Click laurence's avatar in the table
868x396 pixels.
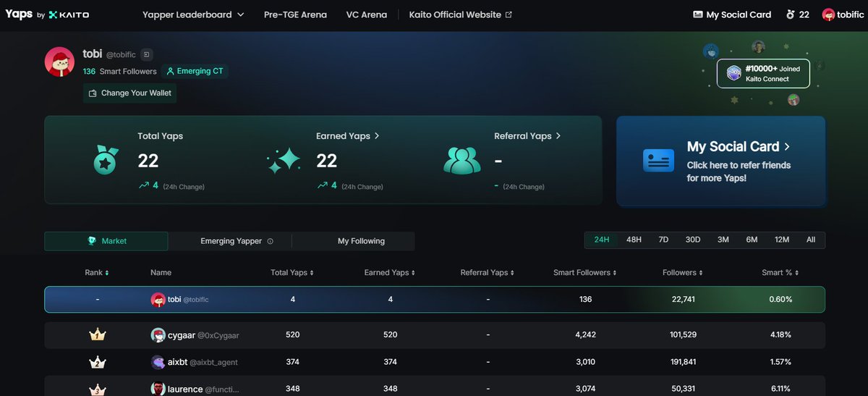pyautogui.click(x=158, y=389)
